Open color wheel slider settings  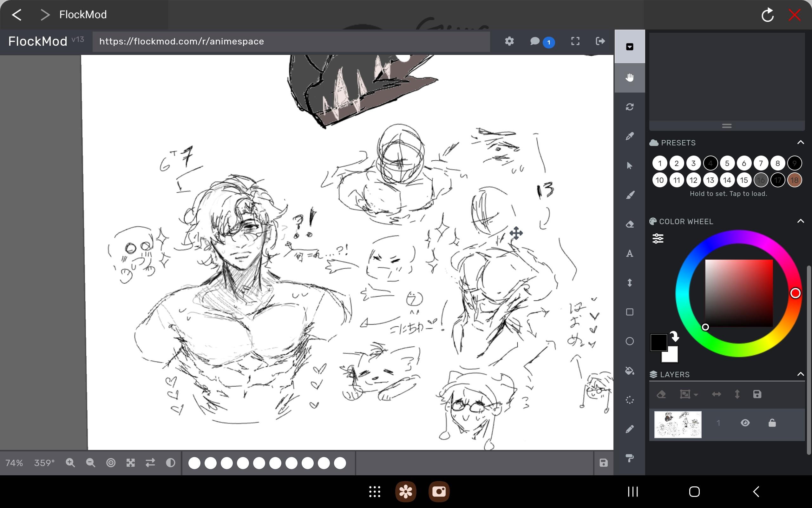pos(658,238)
